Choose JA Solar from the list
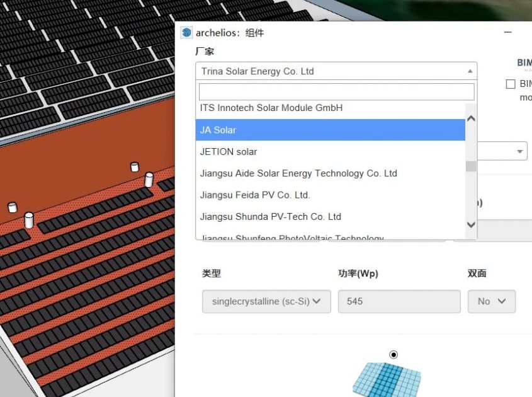The height and width of the screenshot is (397, 532). pyautogui.click(x=330, y=130)
